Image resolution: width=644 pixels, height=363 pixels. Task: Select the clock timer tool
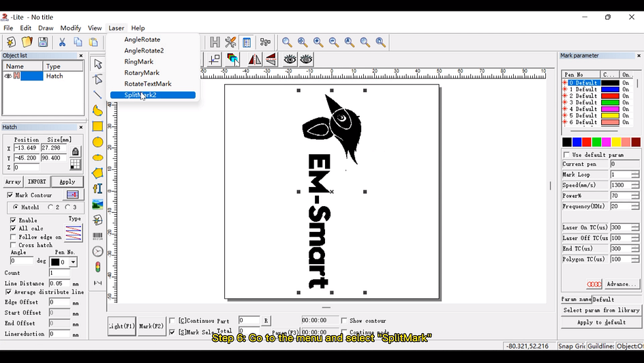97,251
